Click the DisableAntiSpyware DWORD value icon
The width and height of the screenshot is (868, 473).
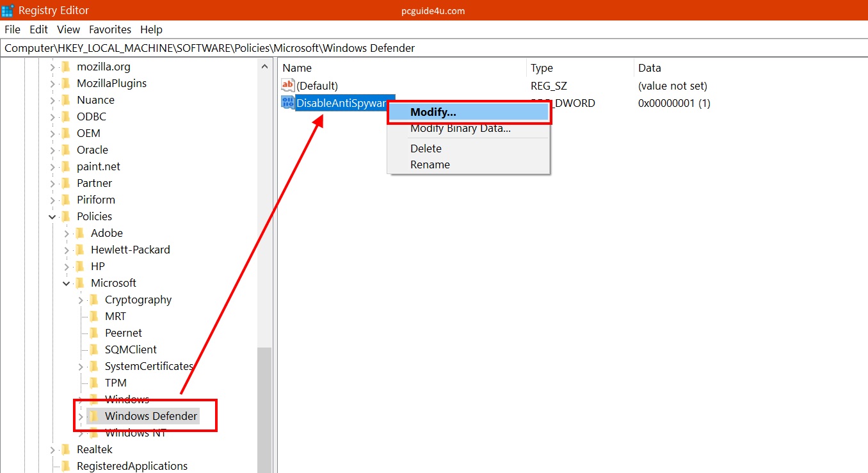click(287, 103)
